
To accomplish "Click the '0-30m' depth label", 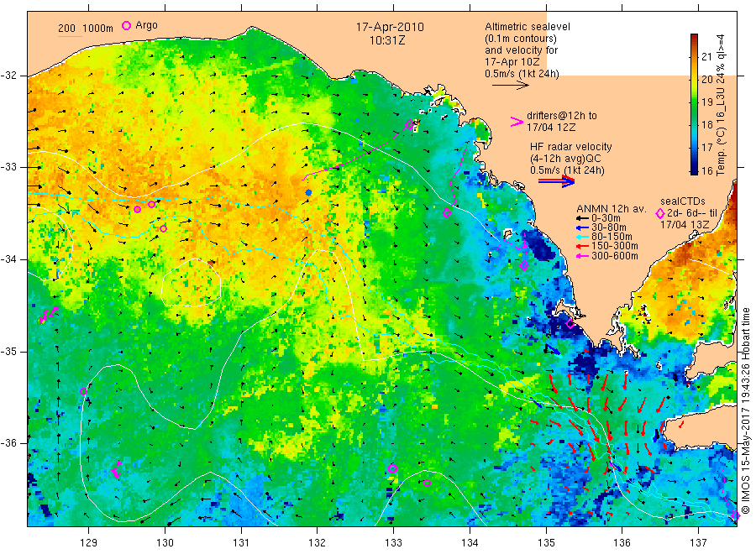I will pos(606,218).
